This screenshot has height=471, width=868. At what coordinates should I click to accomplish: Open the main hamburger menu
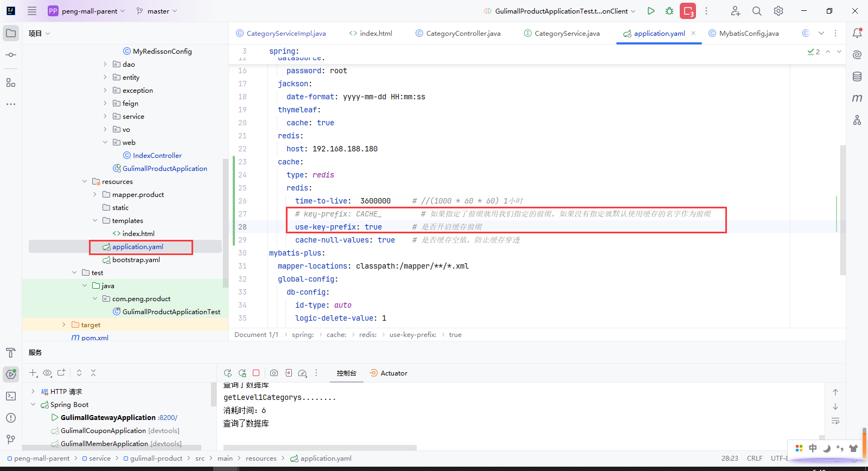click(x=32, y=11)
